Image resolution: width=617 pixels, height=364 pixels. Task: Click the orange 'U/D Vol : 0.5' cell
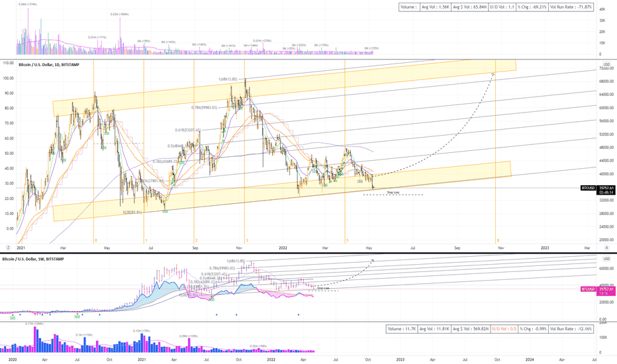(x=504, y=328)
